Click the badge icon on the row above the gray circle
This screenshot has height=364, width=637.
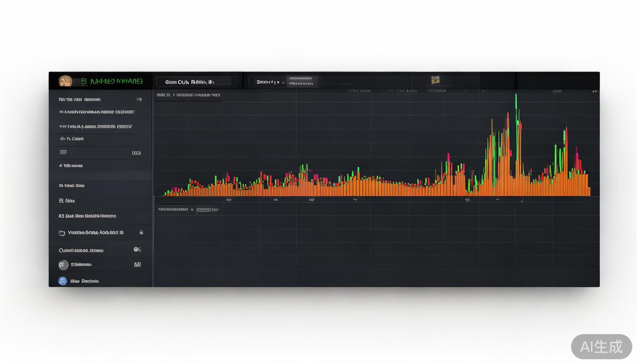coord(137,249)
